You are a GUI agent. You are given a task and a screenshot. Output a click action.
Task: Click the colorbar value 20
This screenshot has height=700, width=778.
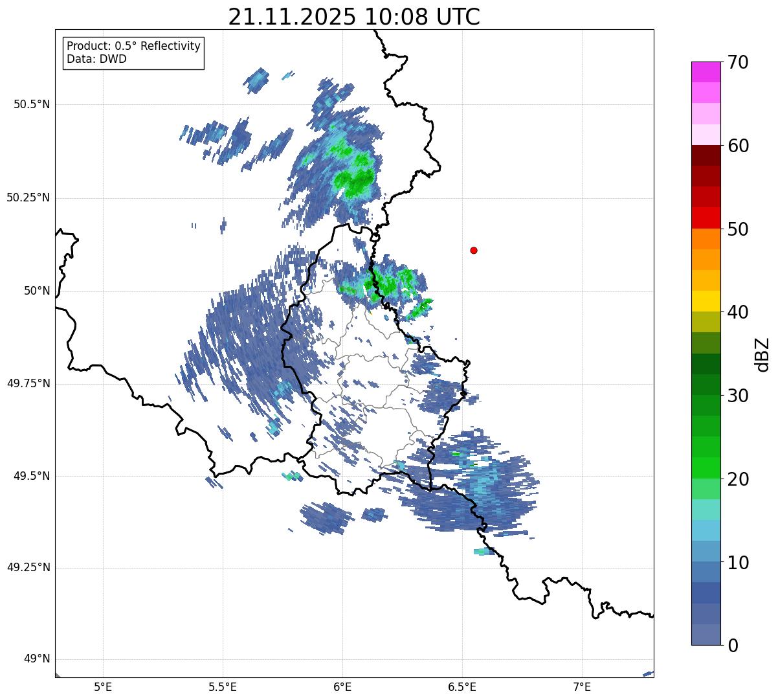(738, 479)
